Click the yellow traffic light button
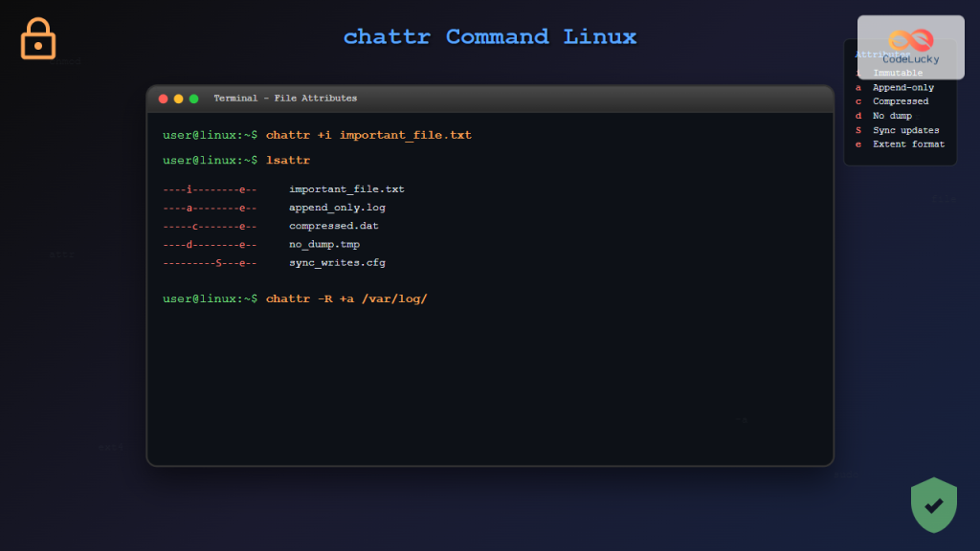980x551 pixels. tap(178, 98)
